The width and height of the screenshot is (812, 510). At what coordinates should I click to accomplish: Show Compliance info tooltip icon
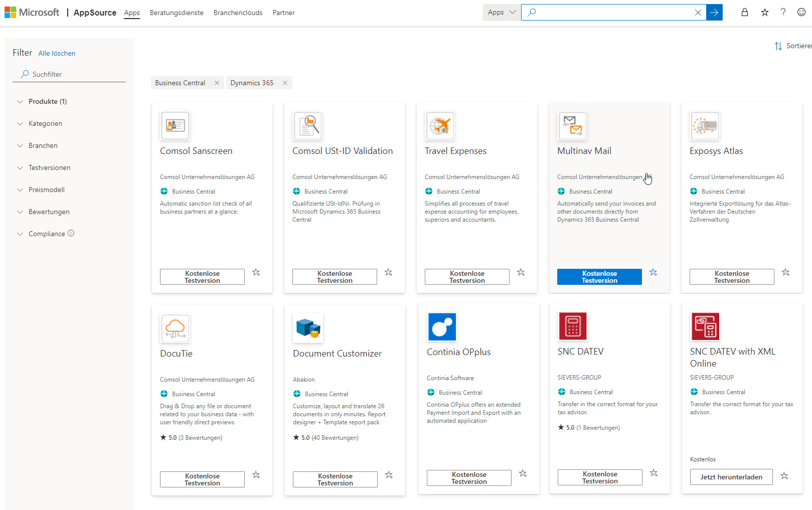click(x=71, y=233)
